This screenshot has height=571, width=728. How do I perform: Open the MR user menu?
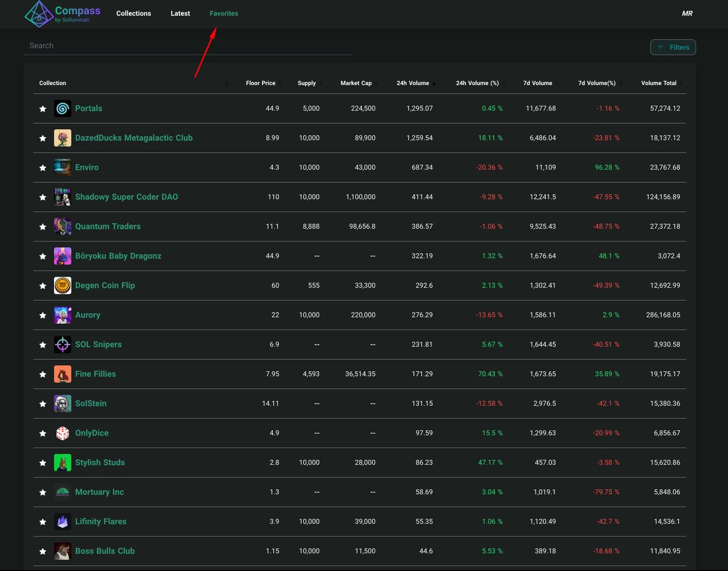(x=687, y=13)
